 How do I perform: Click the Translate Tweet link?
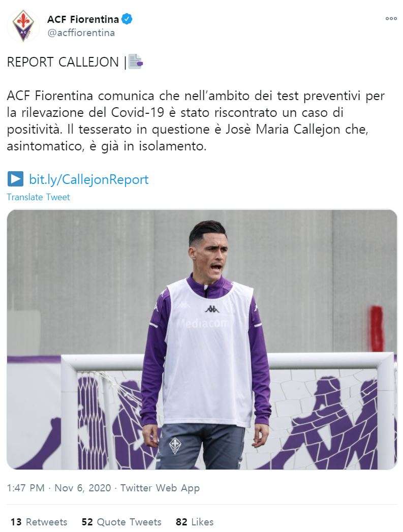pos(38,197)
